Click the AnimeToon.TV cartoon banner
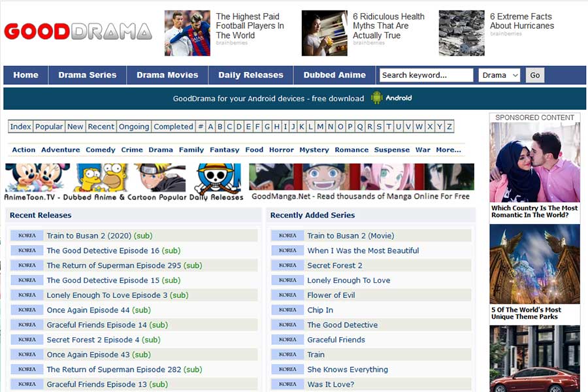This screenshot has width=588, height=392. 123,182
